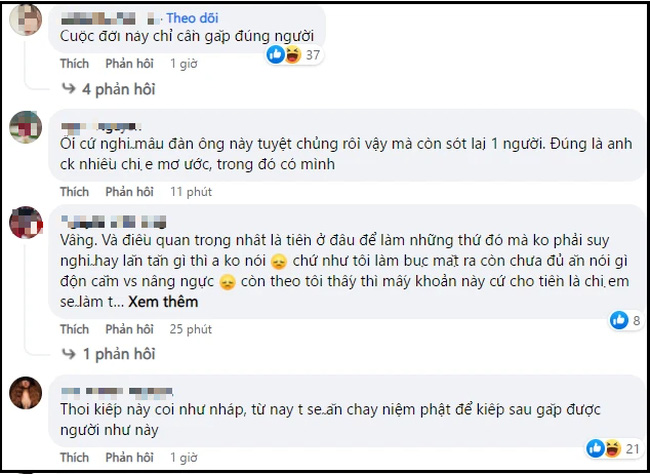This screenshot has width=650, height=474.
Task: Open avatar of "Thôi kiếp này" commenter
Action: click(x=27, y=395)
